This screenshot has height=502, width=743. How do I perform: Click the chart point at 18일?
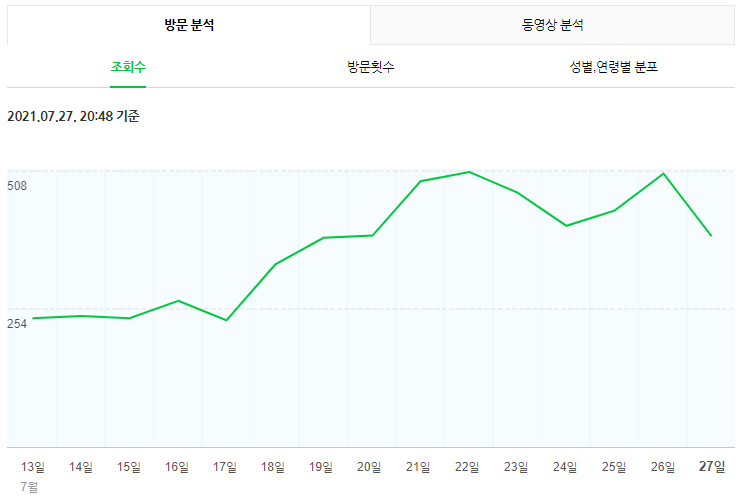click(275, 264)
